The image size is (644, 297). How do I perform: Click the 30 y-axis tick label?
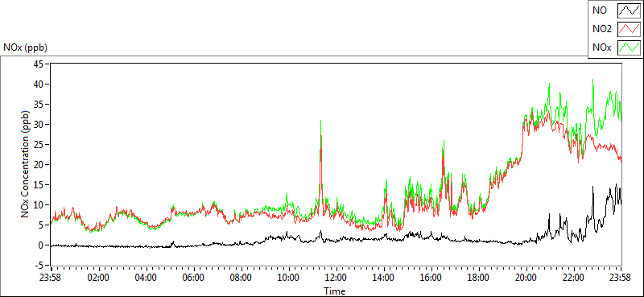coord(39,125)
